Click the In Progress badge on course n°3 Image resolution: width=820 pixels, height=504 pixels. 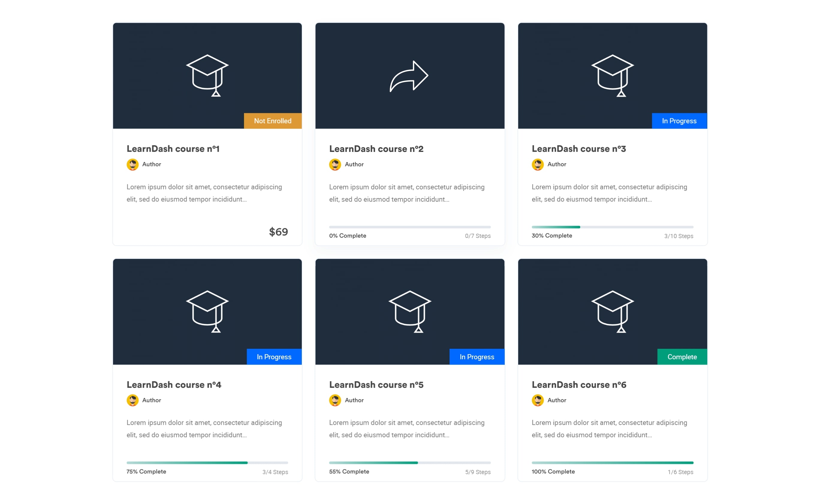point(679,121)
